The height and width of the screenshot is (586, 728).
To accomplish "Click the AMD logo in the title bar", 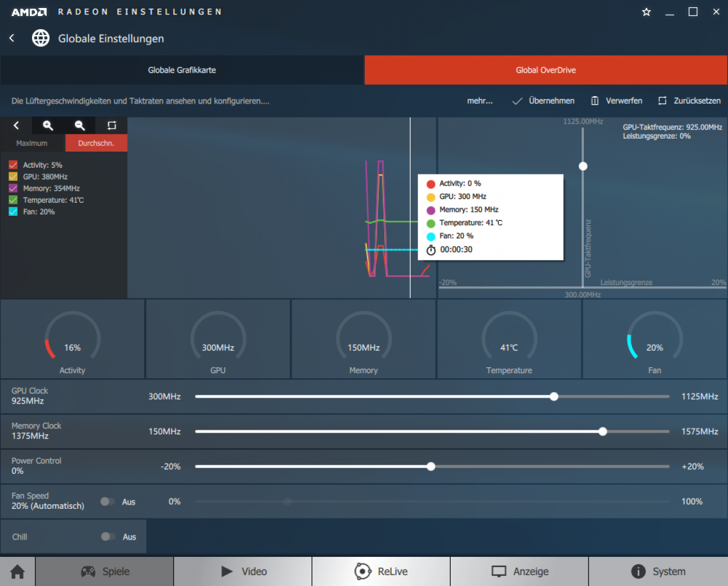I will tap(29, 12).
